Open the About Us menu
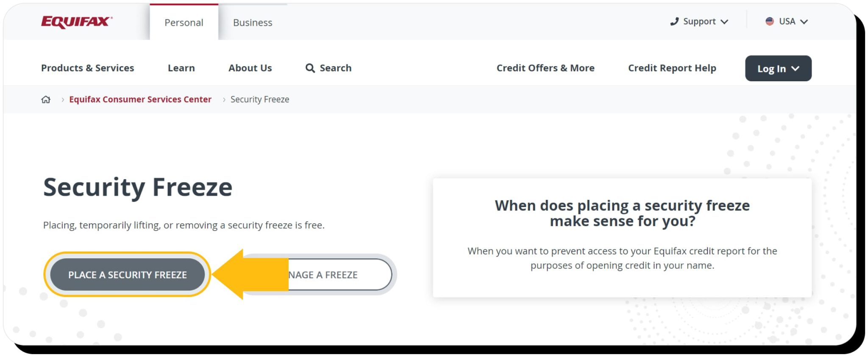This screenshot has width=868, height=357. [x=250, y=68]
